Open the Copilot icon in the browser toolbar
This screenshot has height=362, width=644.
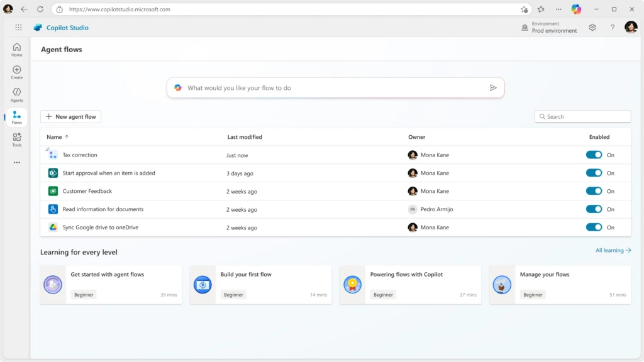[x=576, y=9]
